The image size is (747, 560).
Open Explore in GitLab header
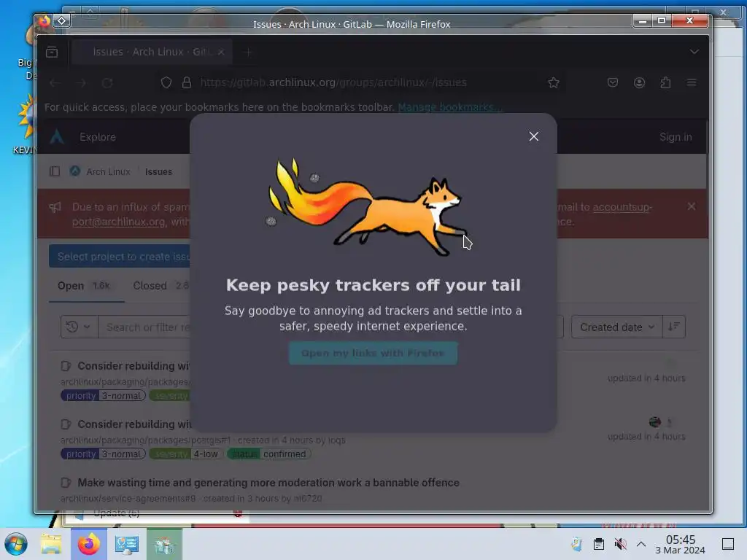click(x=98, y=137)
